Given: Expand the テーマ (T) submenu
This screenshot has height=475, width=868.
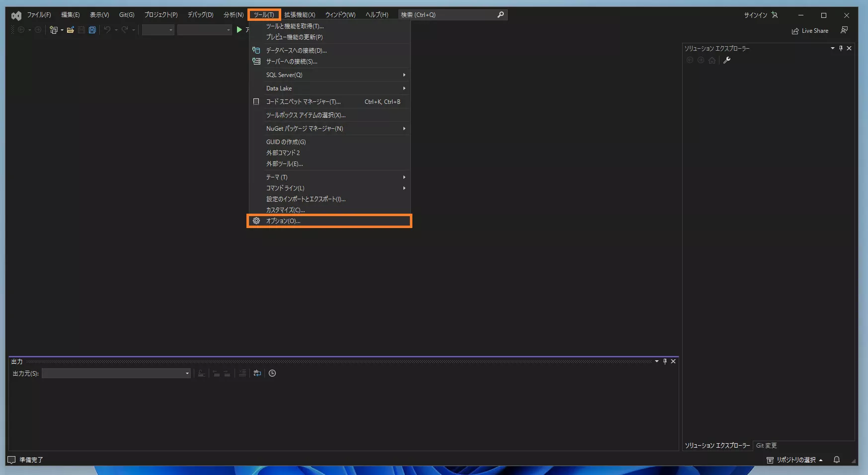Looking at the screenshot, I should pos(330,177).
